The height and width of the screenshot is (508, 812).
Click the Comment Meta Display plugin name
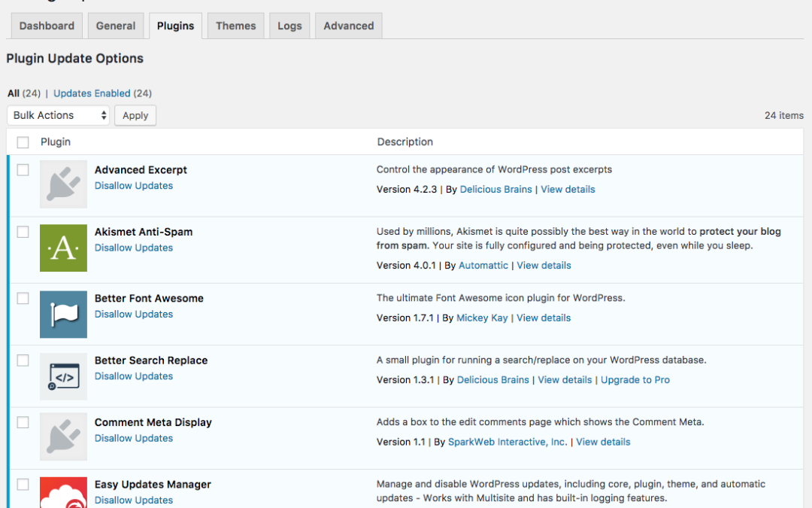click(153, 422)
